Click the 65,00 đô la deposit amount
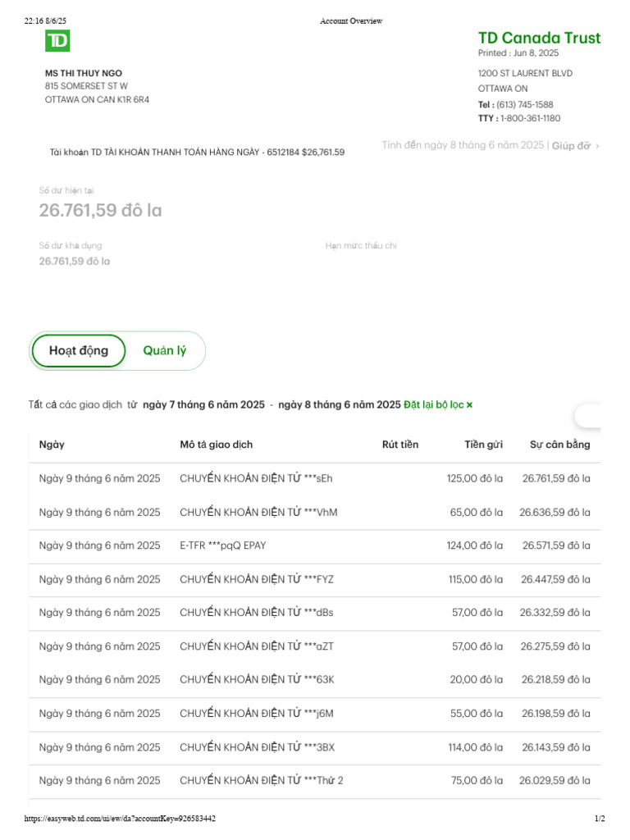The width and height of the screenshot is (630, 840). coord(477,513)
